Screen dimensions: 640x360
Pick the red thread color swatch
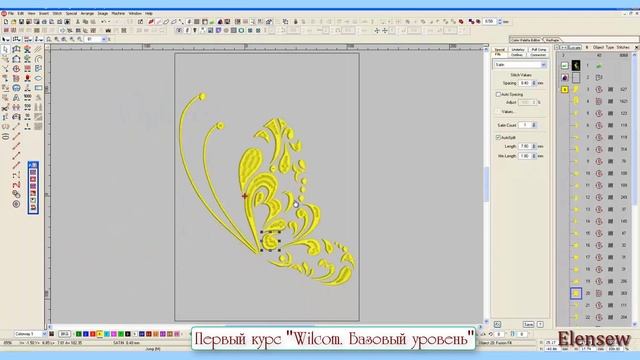tap(93, 334)
